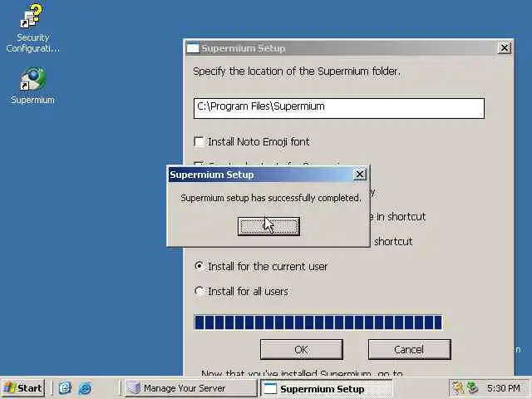This screenshot has width=532, height=399.
Task: Click the Supermium Setup main window title icon
Action: coord(193,48)
